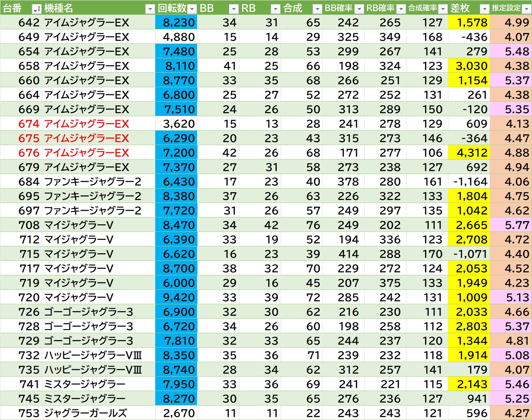The height and width of the screenshot is (420, 532).
Task: Open the 差枚 column filter dropdown
Action: tap(485, 9)
